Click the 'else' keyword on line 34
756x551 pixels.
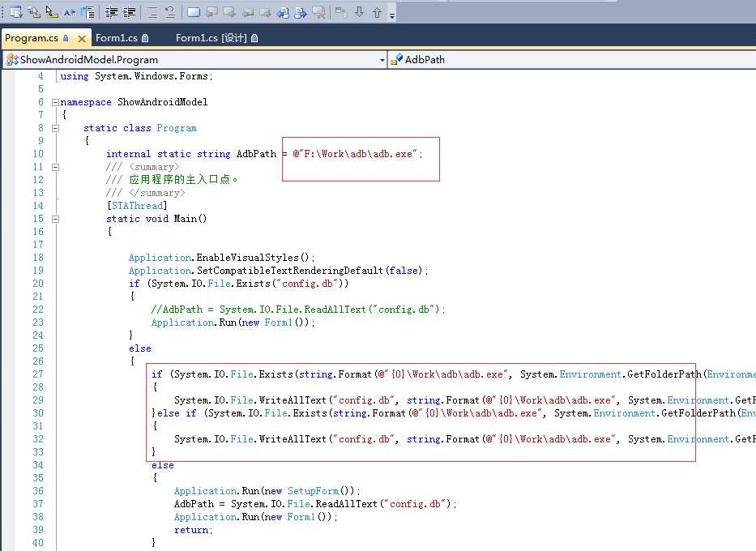(163, 465)
